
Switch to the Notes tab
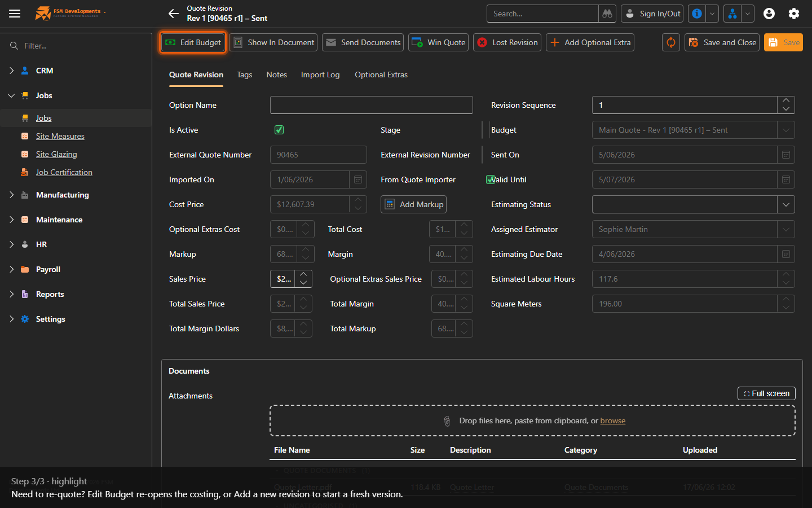pyautogui.click(x=277, y=75)
